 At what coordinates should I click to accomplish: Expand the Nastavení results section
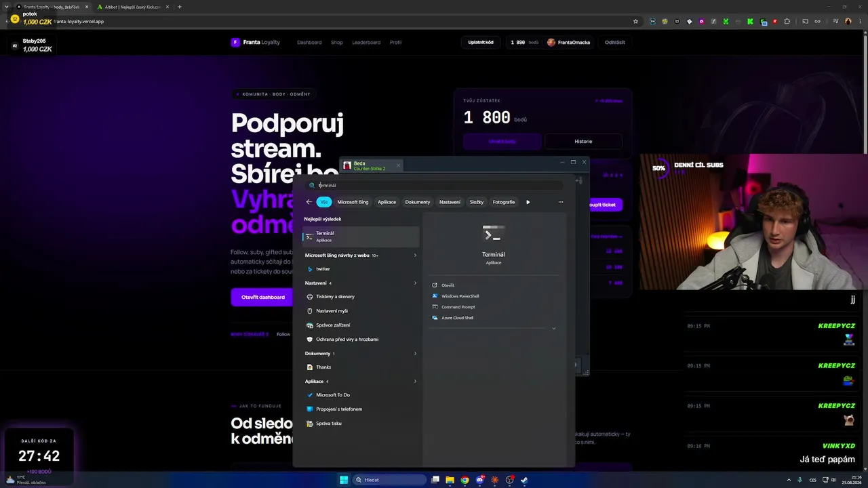click(415, 283)
